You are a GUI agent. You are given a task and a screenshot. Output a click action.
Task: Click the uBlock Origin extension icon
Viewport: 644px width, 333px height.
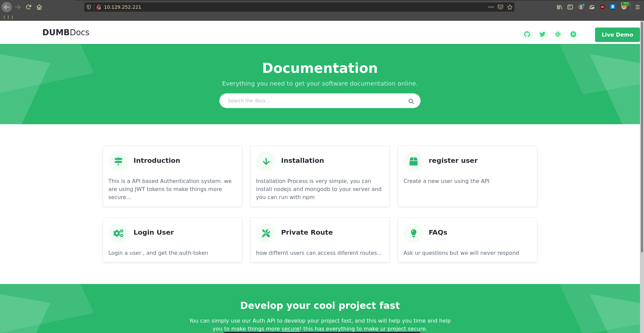pos(602,7)
